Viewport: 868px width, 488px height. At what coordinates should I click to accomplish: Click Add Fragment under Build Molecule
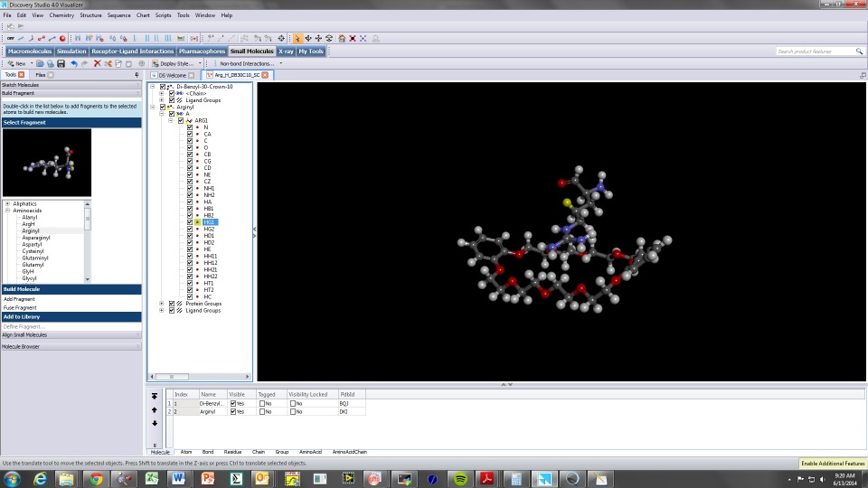pos(19,299)
